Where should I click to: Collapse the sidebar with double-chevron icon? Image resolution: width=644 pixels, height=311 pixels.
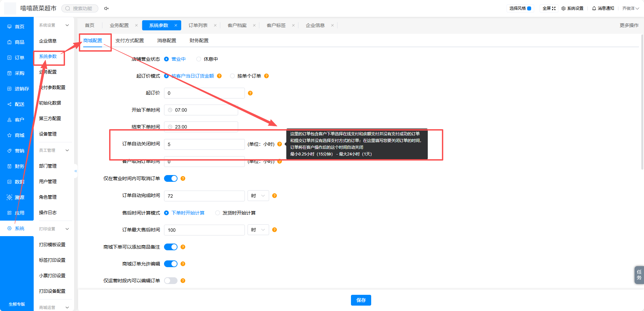point(76,171)
